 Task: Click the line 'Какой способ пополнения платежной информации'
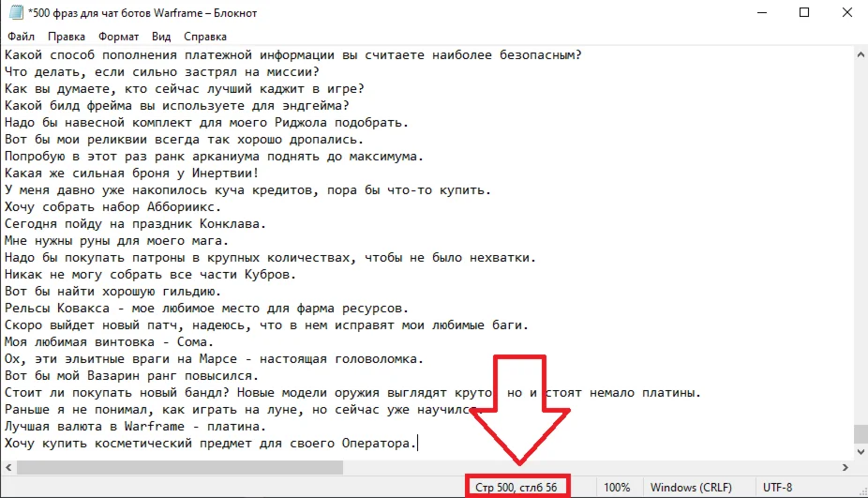293,54
